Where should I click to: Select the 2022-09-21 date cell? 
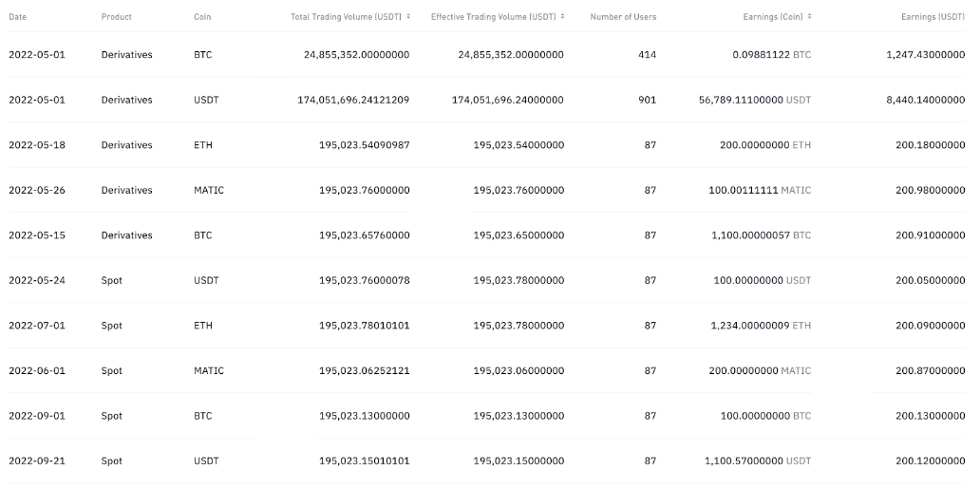(x=37, y=461)
